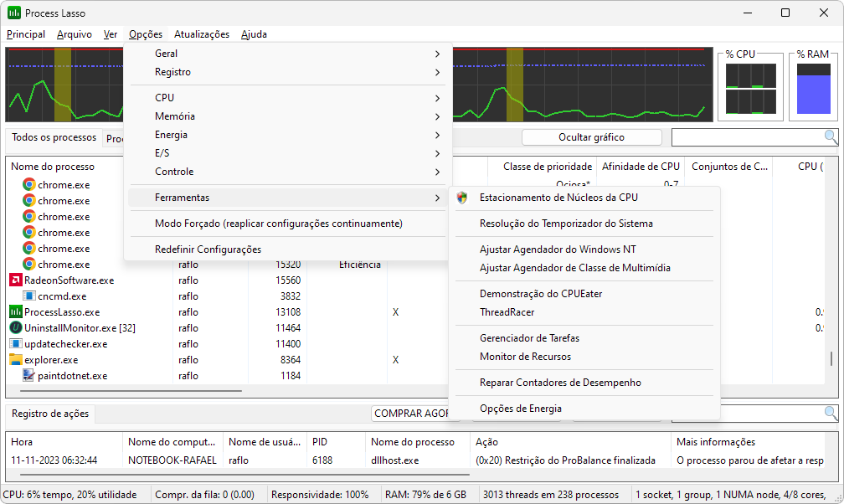Click the Conjuntos de C... column header
The image size is (844, 504).
729,167
